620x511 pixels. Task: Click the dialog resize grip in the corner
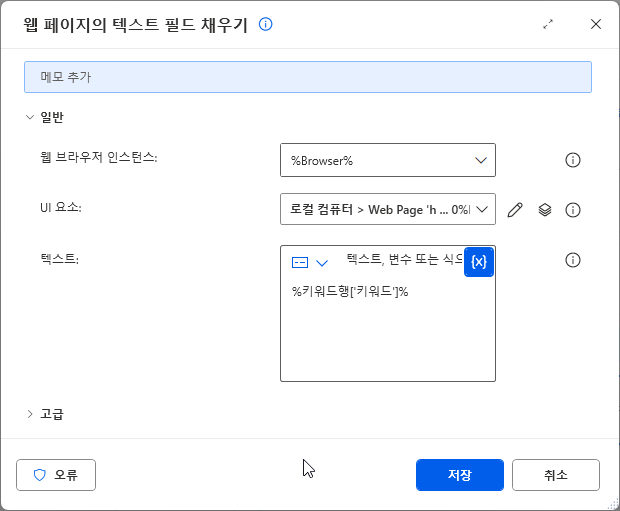pyautogui.click(x=613, y=504)
